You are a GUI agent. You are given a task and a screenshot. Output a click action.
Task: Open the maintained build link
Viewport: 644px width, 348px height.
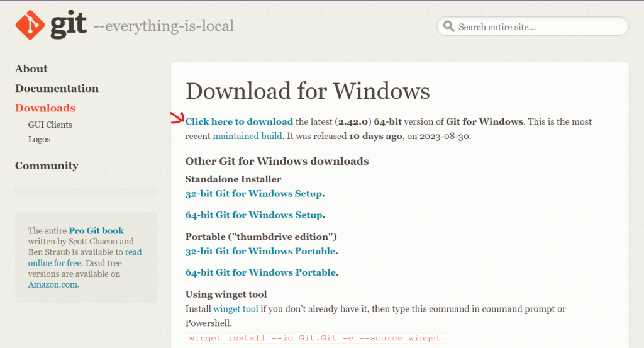[247, 136]
